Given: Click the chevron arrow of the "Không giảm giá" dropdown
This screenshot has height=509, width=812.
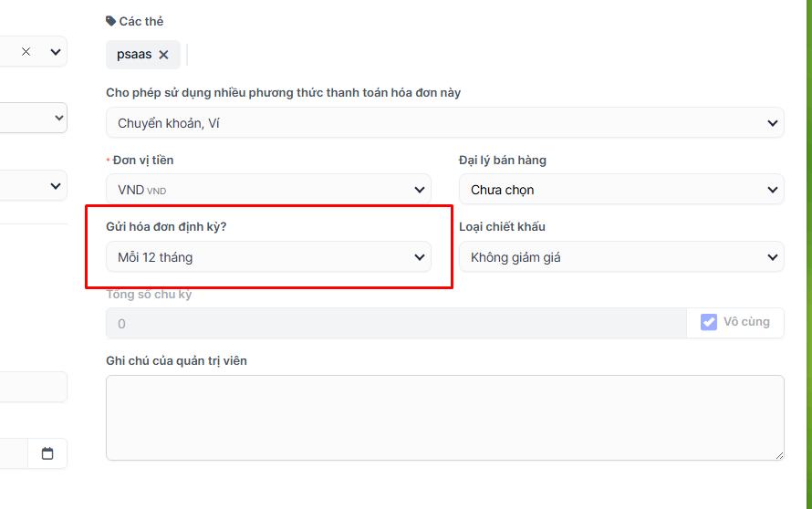Looking at the screenshot, I should pos(773,257).
